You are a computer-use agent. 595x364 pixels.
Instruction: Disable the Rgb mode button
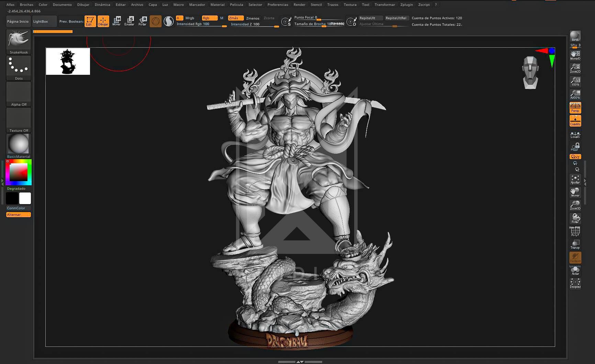[x=209, y=18]
